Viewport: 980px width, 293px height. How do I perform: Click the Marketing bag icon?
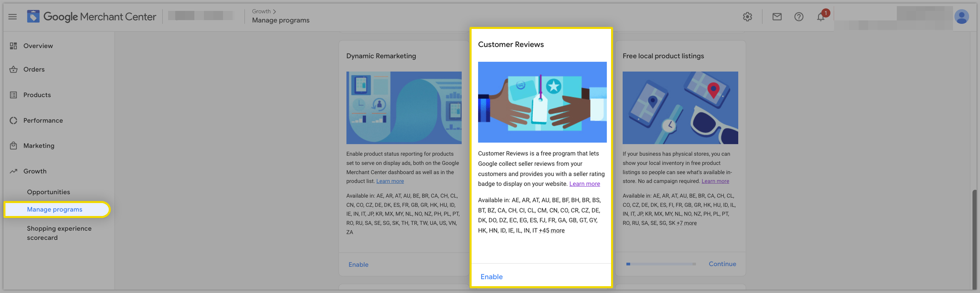click(x=13, y=145)
